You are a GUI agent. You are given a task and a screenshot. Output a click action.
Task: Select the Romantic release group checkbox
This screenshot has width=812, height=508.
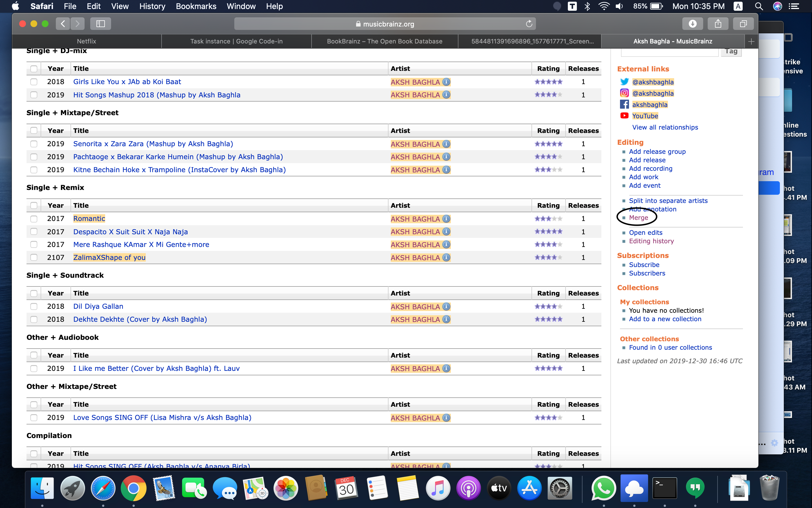[34, 219]
